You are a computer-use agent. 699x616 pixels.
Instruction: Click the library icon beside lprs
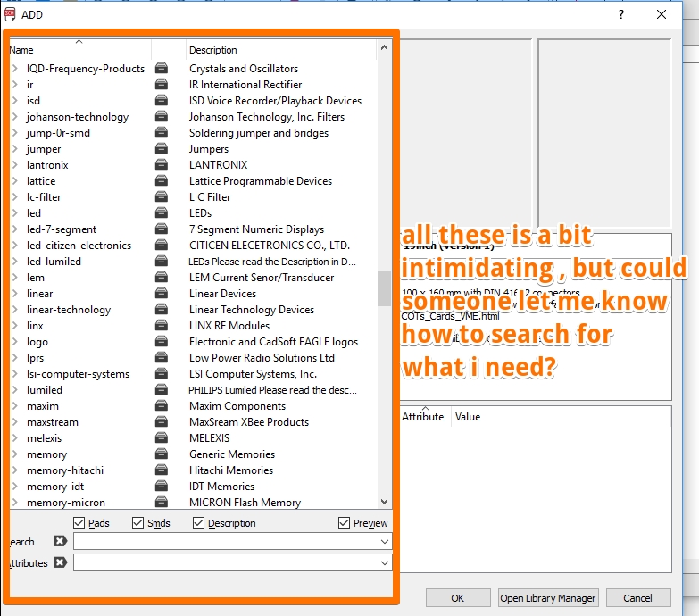(x=162, y=357)
